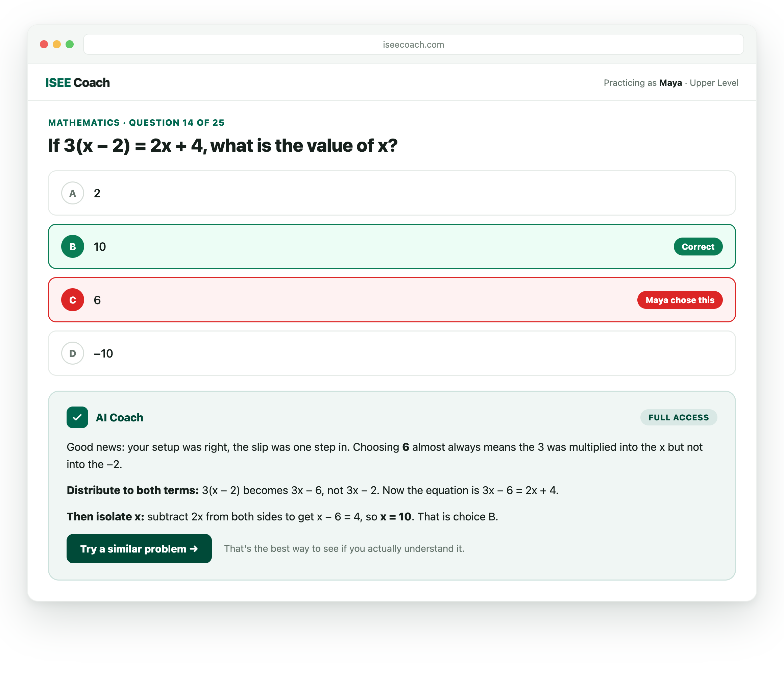
Task: Click the Then isolate x line
Action: tap(282, 517)
